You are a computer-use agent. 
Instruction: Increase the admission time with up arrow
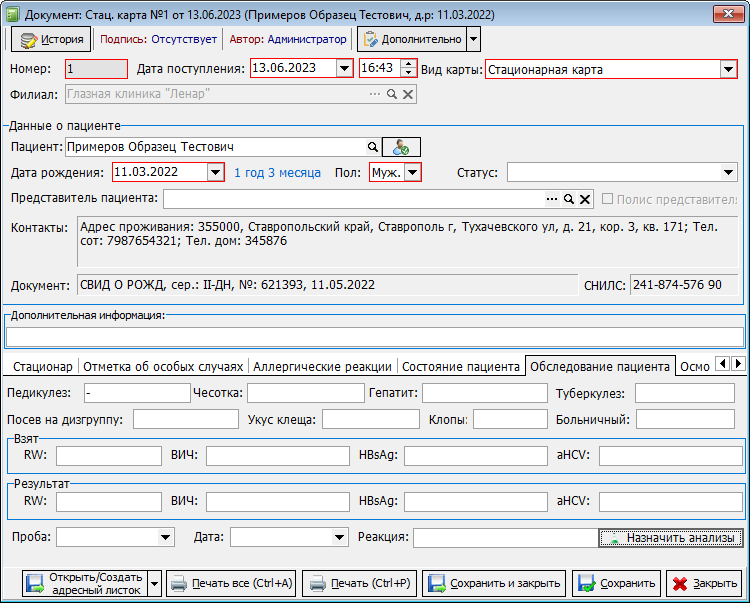coord(408,64)
